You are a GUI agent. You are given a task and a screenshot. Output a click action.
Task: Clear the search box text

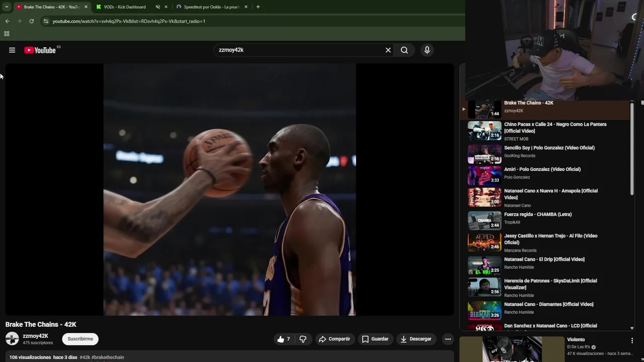tap(388, 50)
